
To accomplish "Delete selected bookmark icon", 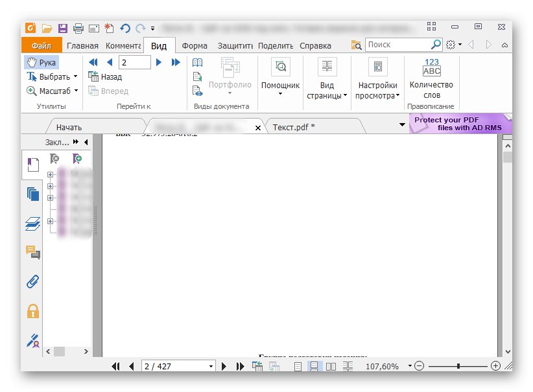I will tap(54, 158).
